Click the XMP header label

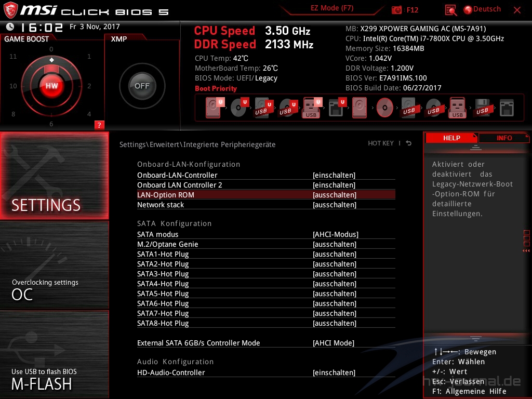pyautogui.click(x=119, y=39)
